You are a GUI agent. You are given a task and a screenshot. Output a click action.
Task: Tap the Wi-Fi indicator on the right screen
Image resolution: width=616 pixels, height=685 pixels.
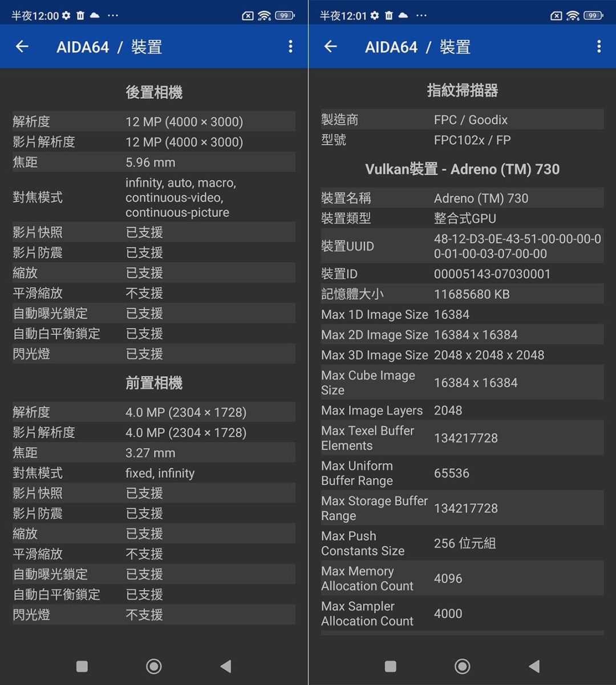[x=573, y=15]
